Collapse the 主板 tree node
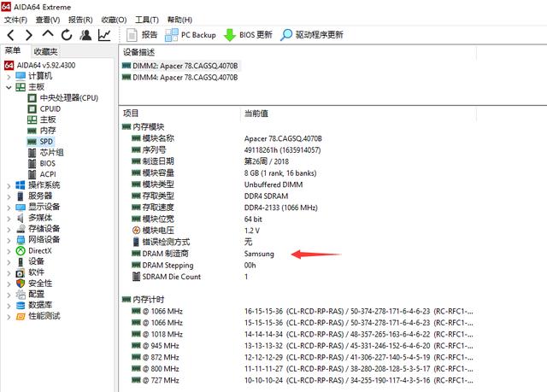The width and height of the screenshot is (547, 392). tap(9, 87)
